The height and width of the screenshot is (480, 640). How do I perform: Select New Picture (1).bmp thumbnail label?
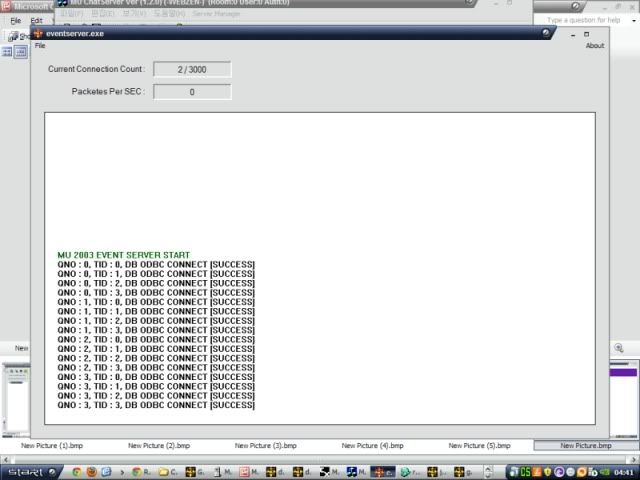[x=51, y=446]
